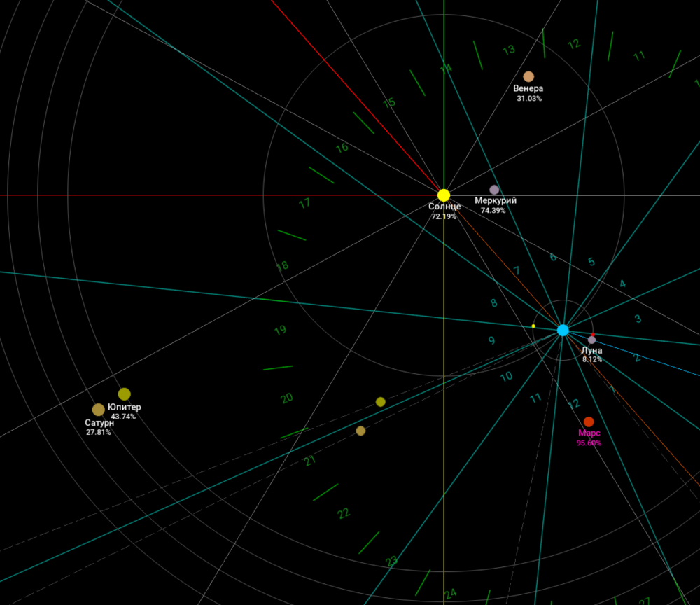Click teal number 5 near Earth orbit
700x605 pixels.
click(591, 262)
